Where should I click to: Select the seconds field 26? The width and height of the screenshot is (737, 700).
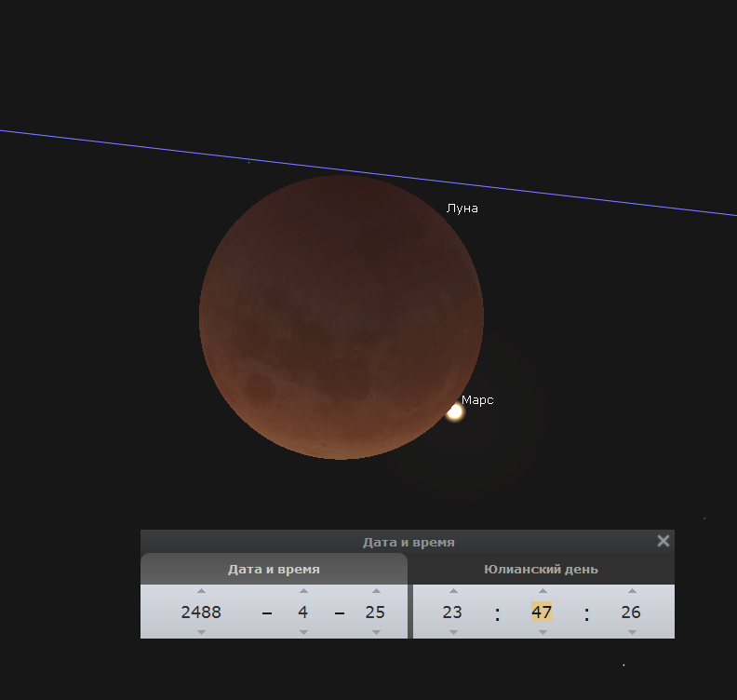631,612
